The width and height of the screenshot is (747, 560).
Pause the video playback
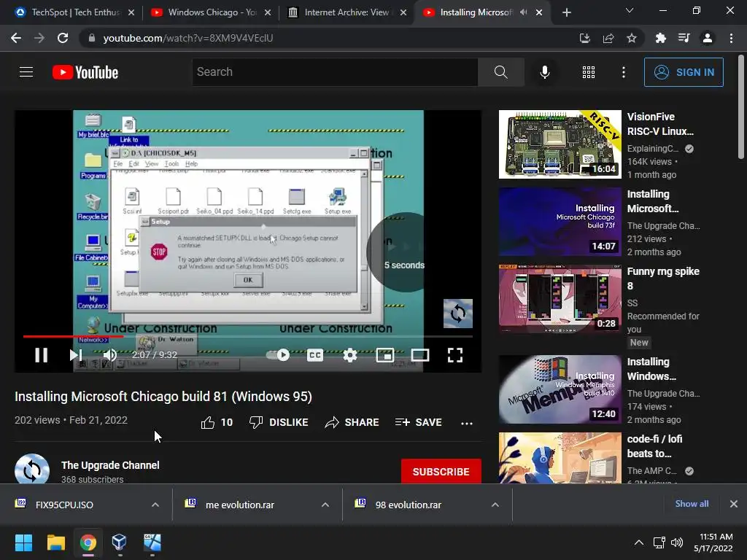click(x=41, y=355)
